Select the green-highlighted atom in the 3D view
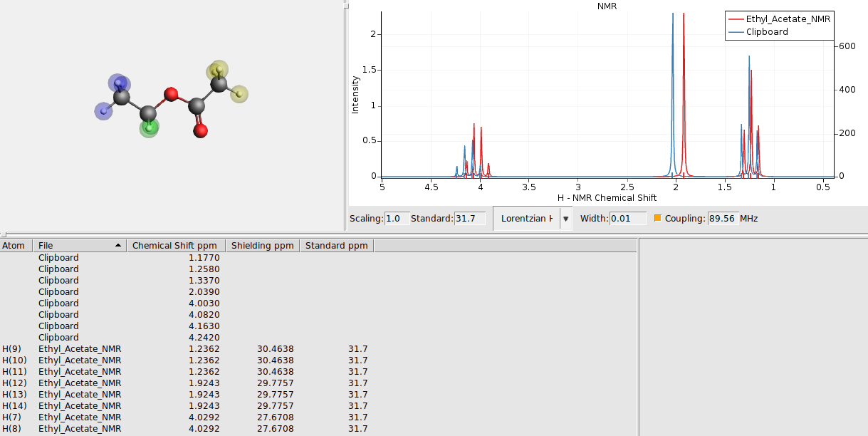 [x=148, y=129]
